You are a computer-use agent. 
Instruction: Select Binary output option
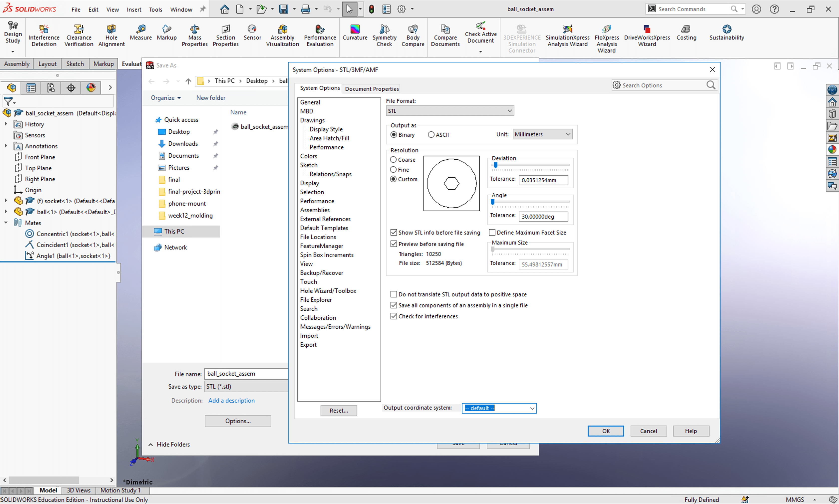[x=394, y=135]
